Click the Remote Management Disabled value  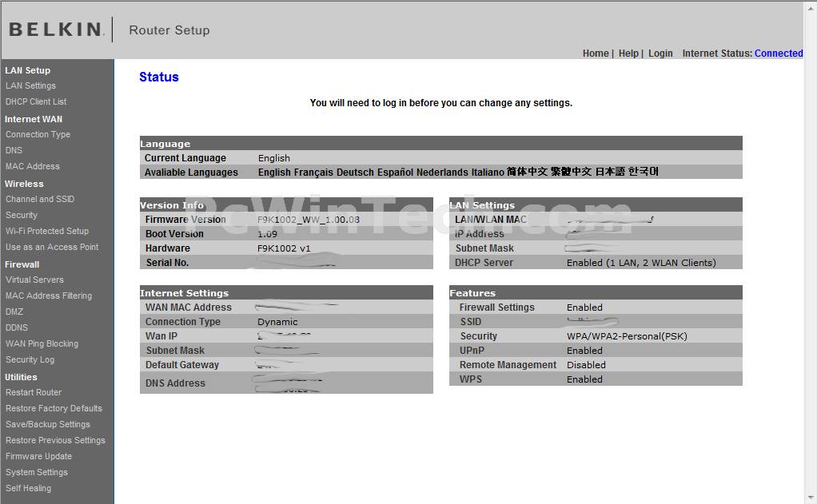pos(586,365)
